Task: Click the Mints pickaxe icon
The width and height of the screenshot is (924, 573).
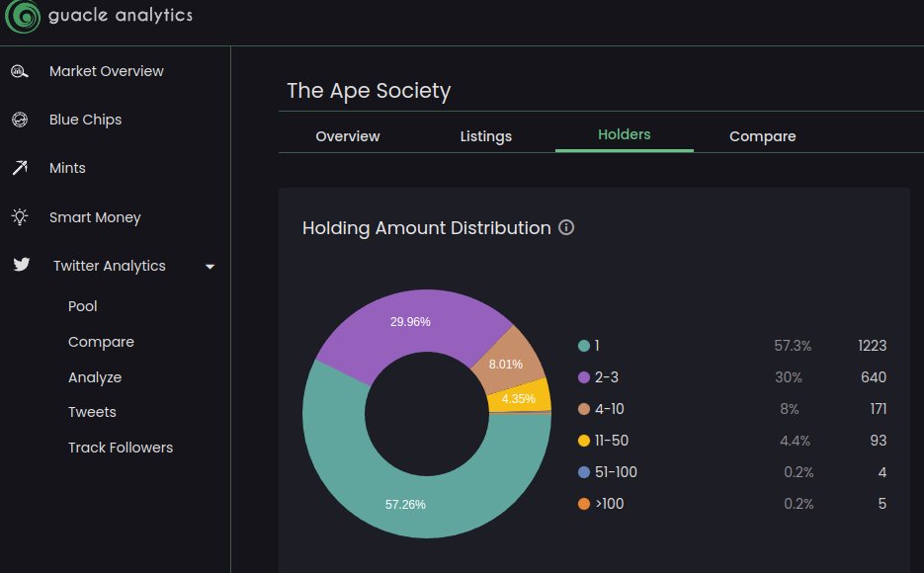Action: pyautogui.click(x=20, y=168)
